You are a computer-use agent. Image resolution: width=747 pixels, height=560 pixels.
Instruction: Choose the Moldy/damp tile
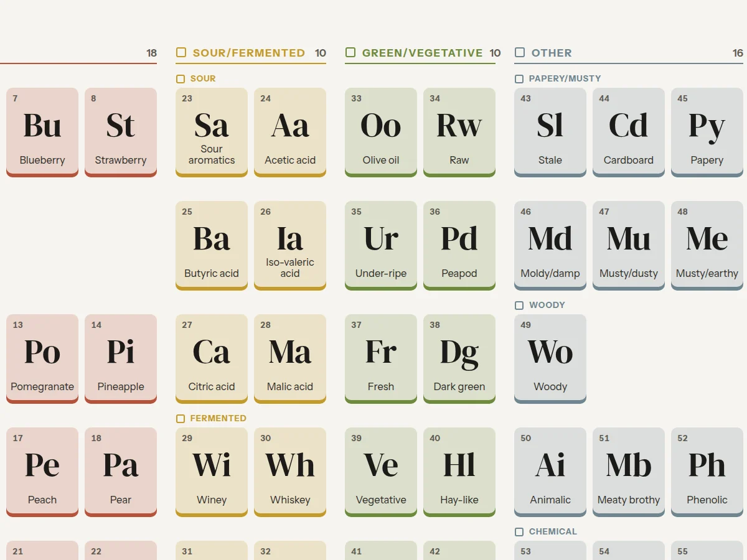(x=550, y=246)
